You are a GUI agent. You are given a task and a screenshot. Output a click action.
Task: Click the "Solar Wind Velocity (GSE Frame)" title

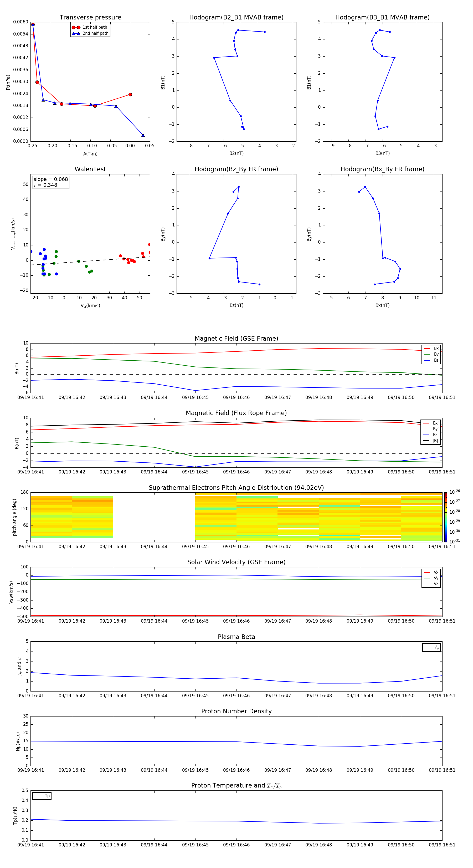point(236,562)
